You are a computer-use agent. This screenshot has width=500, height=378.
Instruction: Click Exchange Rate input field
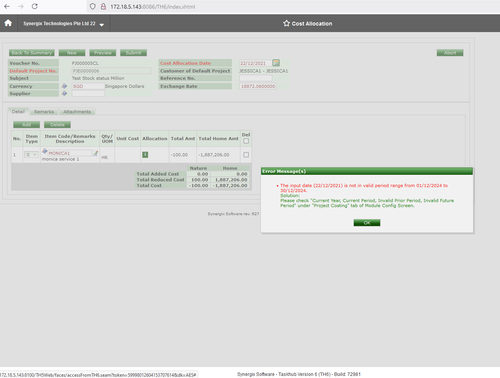click(258, 86)
